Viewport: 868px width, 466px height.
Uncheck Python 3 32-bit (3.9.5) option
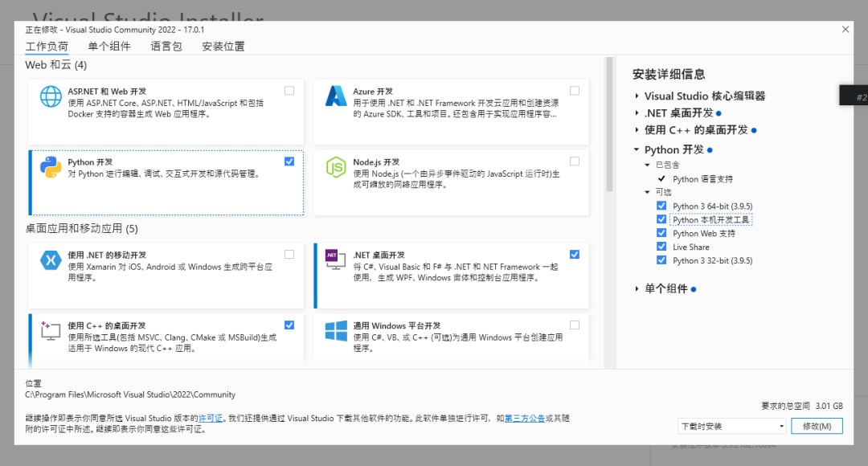(x=661, y=260)
